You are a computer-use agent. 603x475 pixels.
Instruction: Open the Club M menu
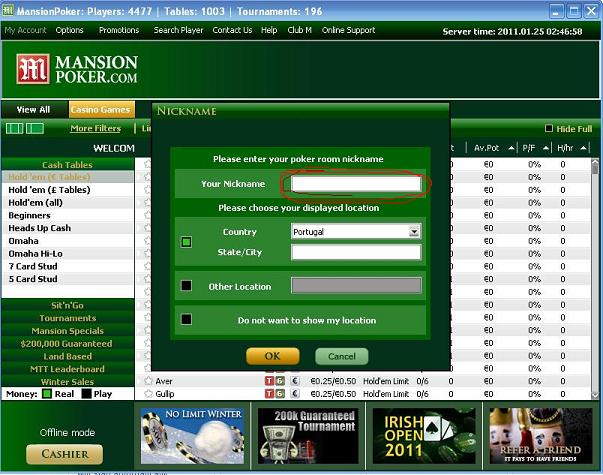[x=299, y=30]
